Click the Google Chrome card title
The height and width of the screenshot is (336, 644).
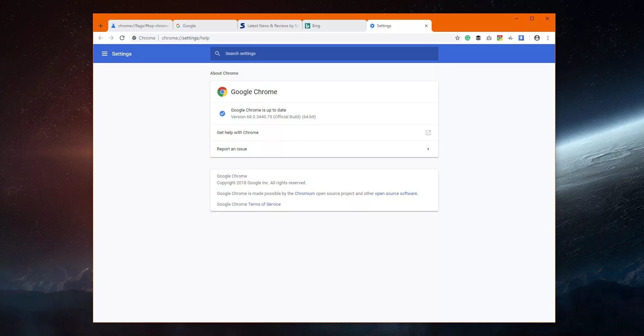254,92
